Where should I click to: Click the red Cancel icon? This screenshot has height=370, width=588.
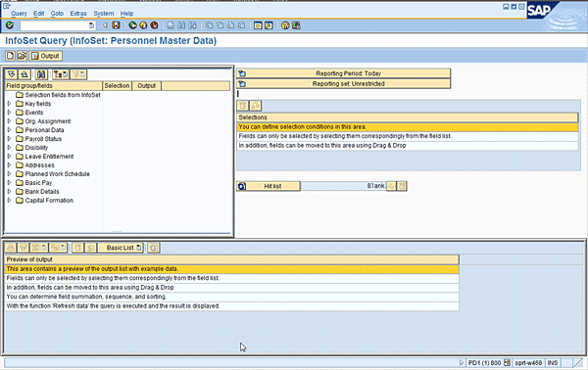[x=154, y=25]
